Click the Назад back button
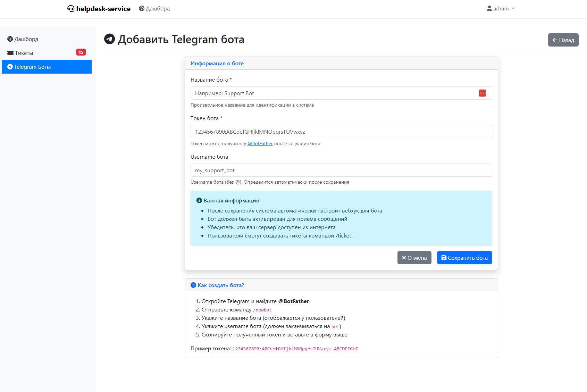Viewport: 587px width, 392px height. (563, 40)
